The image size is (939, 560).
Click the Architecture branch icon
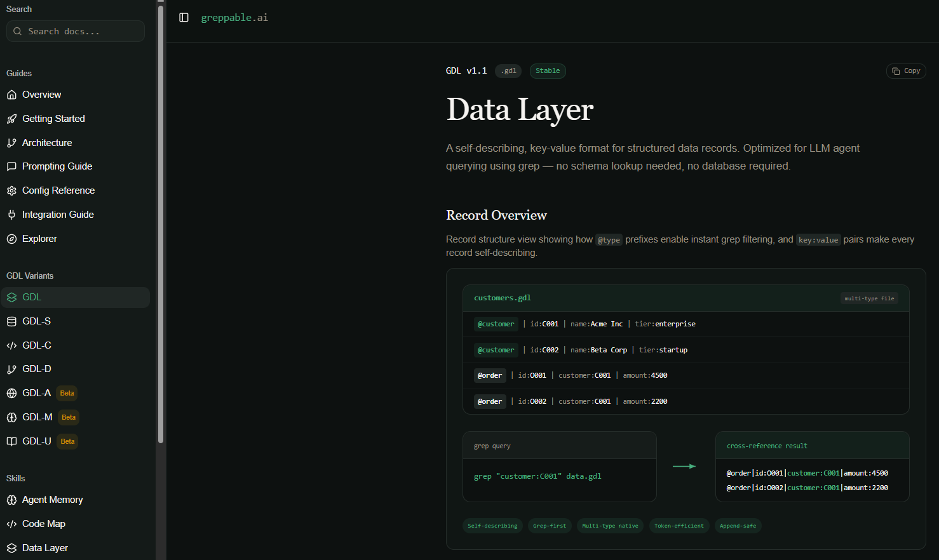[11, 143]
